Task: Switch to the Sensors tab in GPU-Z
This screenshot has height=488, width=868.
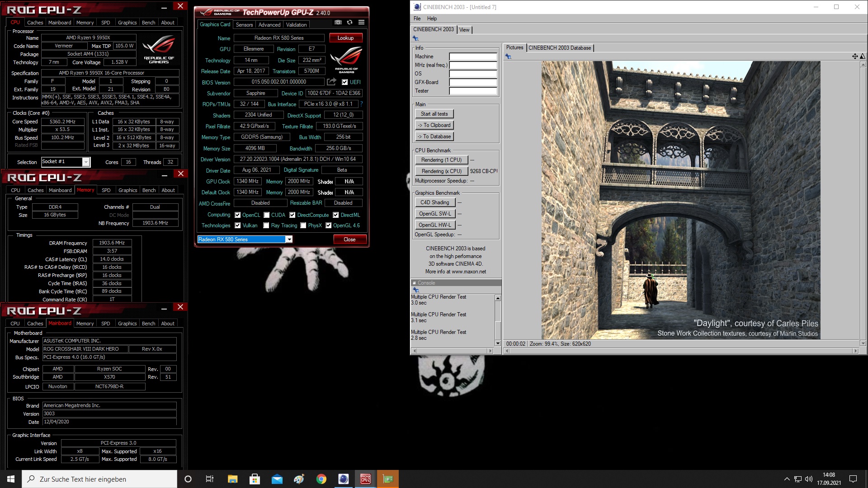Action: click(x=244, y=25)
